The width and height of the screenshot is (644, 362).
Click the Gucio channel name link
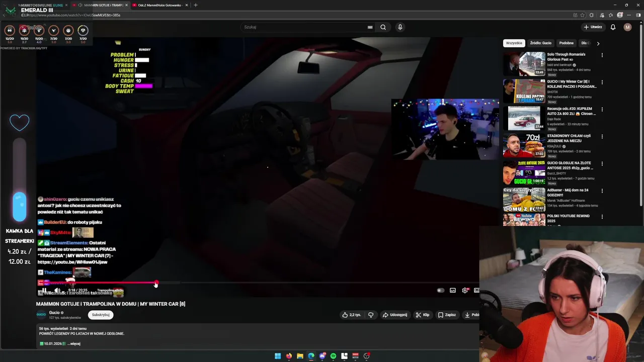pyautogui.click(x=54, y=313)
